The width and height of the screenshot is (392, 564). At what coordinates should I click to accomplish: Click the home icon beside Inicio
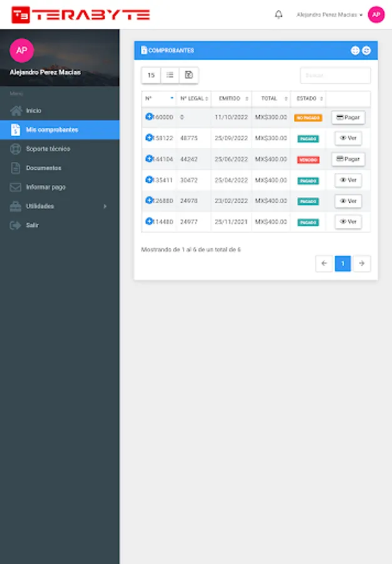pos(16,110)
